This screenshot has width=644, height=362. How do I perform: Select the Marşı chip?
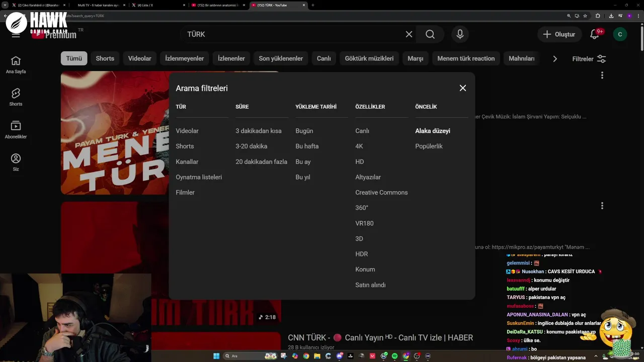tap(416, 58)
